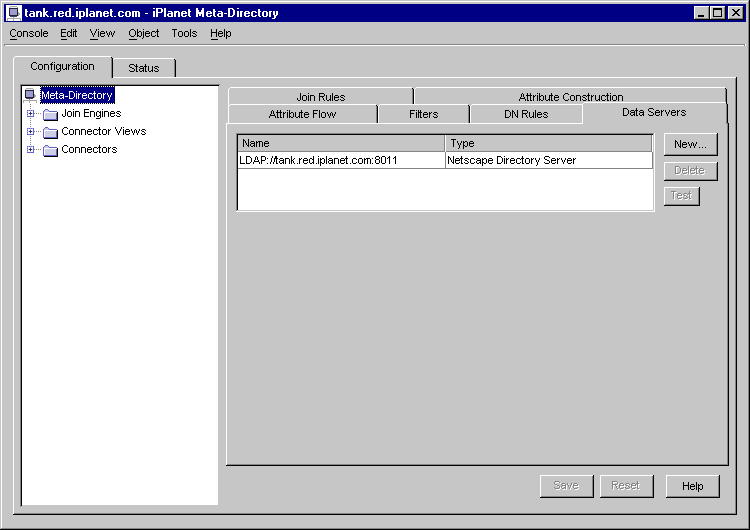Open the Attribute Flow tab
The image size is (750, 530).
[x=303, y=114]
